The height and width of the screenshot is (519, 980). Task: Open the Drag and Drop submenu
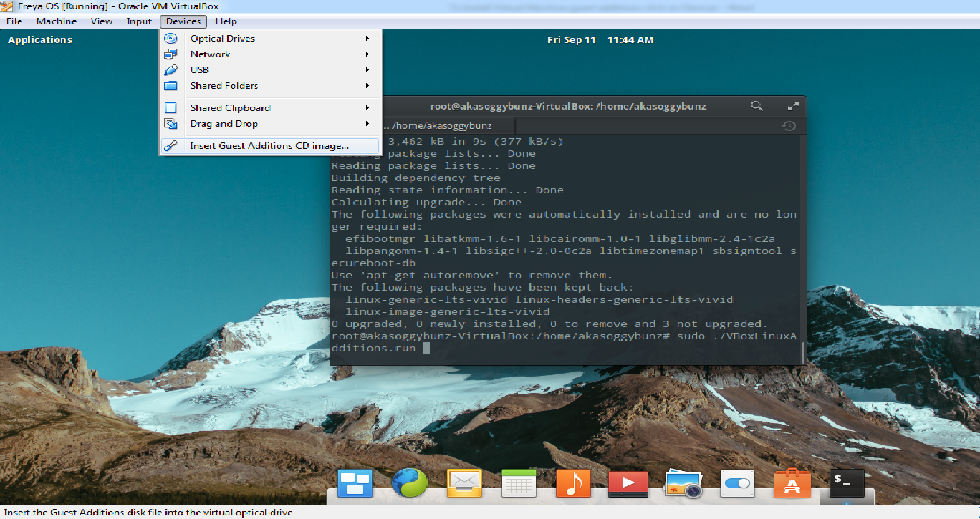click(270, 124)
